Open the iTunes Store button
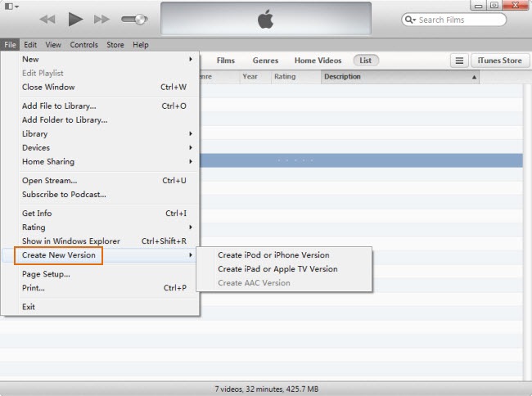 [500, 61]
